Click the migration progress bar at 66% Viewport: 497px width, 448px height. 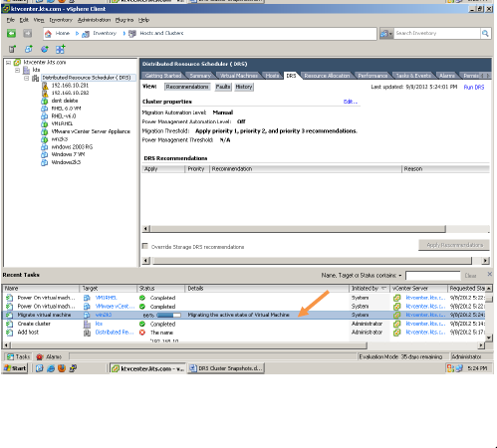(168, 315)
